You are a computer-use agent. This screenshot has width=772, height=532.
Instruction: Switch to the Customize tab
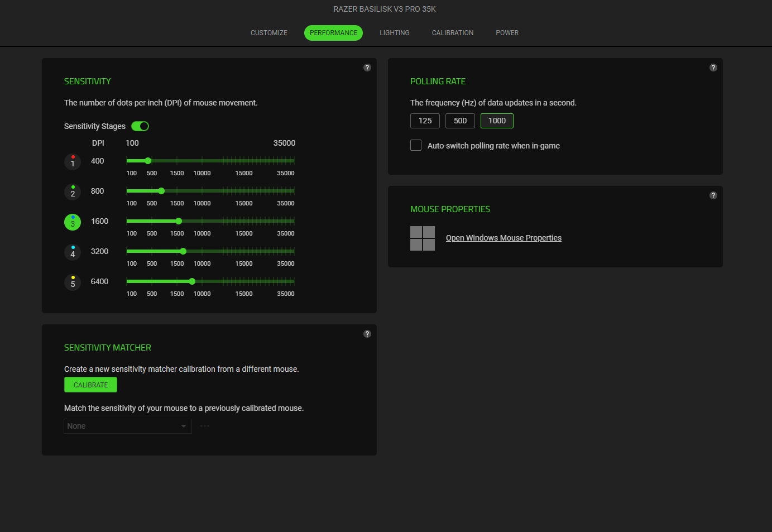(269, 33)
